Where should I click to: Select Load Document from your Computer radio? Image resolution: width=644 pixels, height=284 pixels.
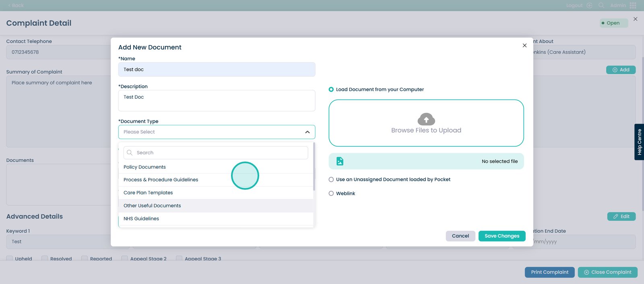coord(331,89)
